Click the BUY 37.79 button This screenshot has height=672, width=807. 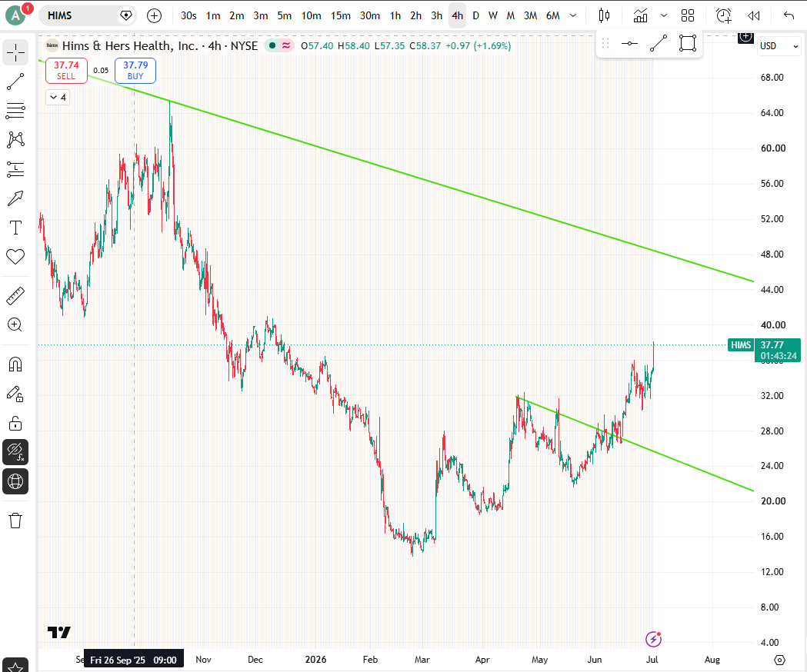(135, 71)
